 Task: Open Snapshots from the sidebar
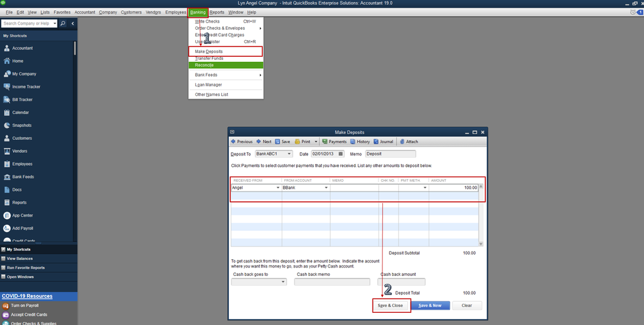click(x=22, y=125)
